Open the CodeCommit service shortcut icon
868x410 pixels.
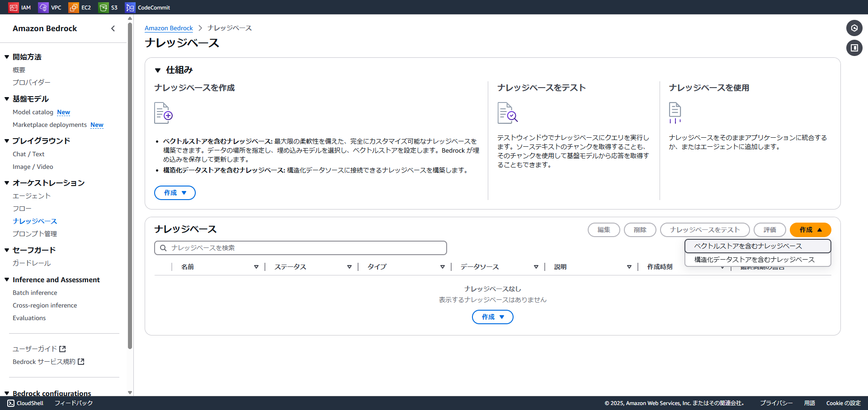(130, 7)
